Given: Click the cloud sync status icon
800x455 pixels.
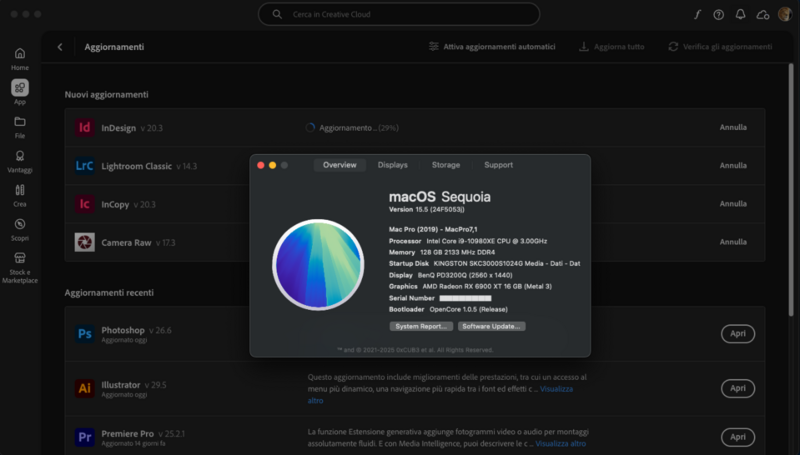Looking at the screenshot, I should click(763, 14).
